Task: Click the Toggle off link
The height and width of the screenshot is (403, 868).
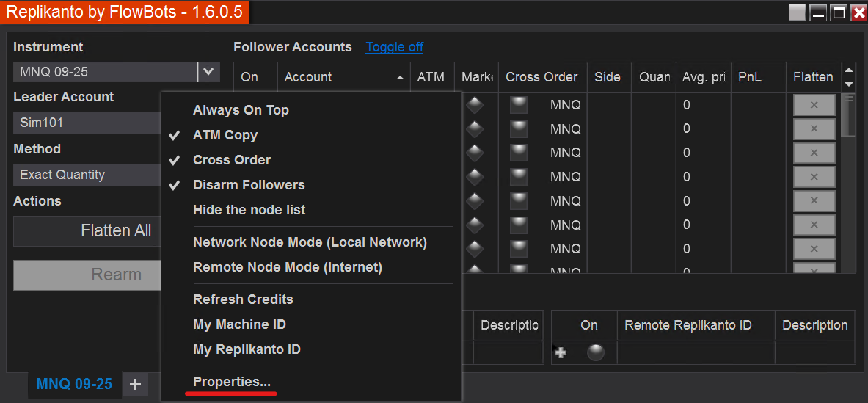Action: (x=394, y=47)
